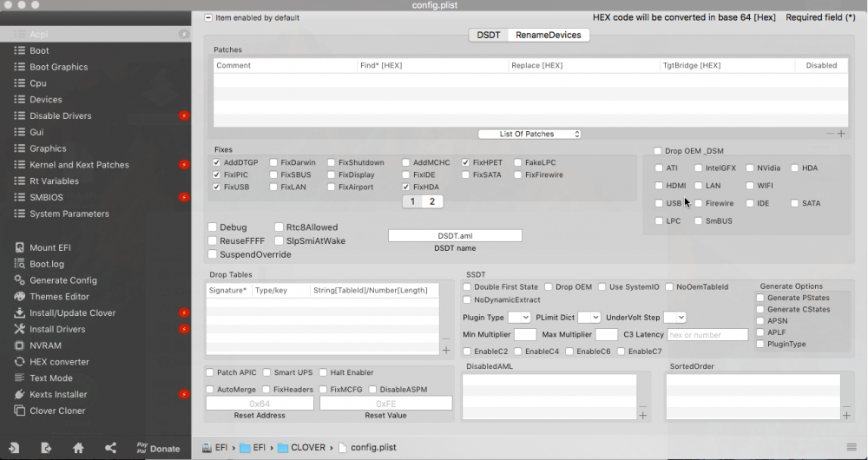Click the share icon in bottom toolbar
868x460 pixels.
click(x=110, y=448)
